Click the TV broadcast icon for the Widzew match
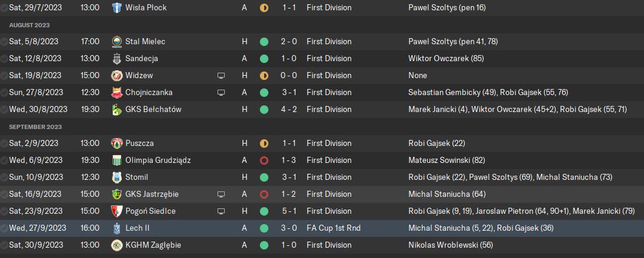644x258 pixels. pyautogui.click(x=221, y=76)
